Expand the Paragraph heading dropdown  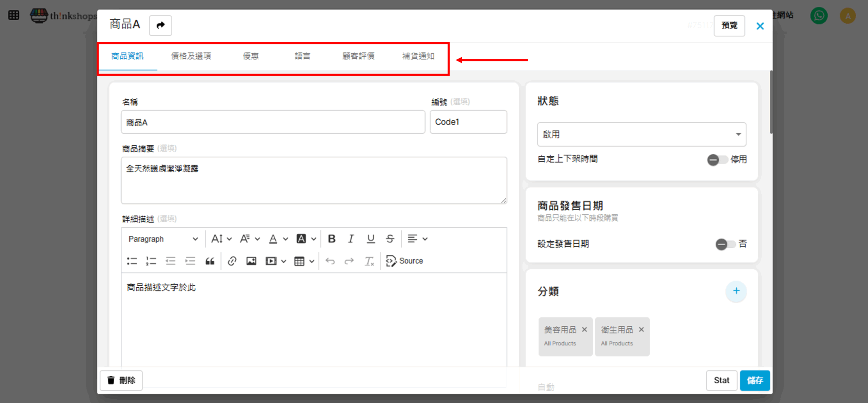click(x=163, y=239)
